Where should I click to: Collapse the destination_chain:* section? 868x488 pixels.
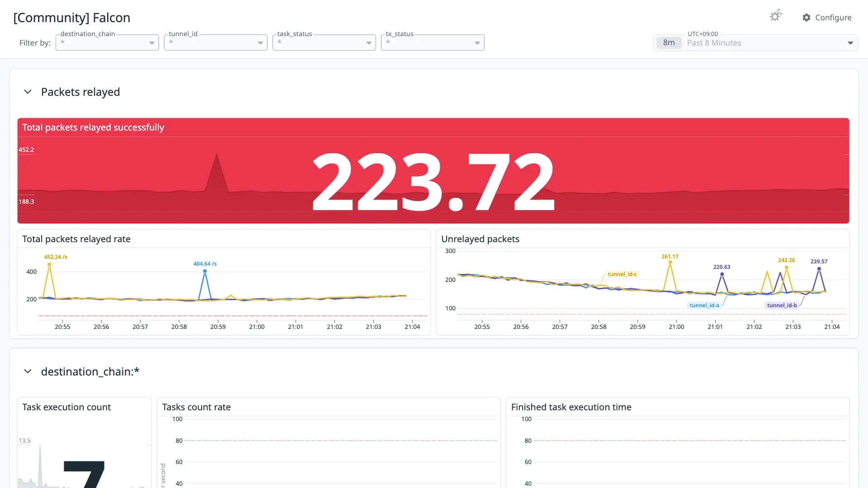pos(28,371)
